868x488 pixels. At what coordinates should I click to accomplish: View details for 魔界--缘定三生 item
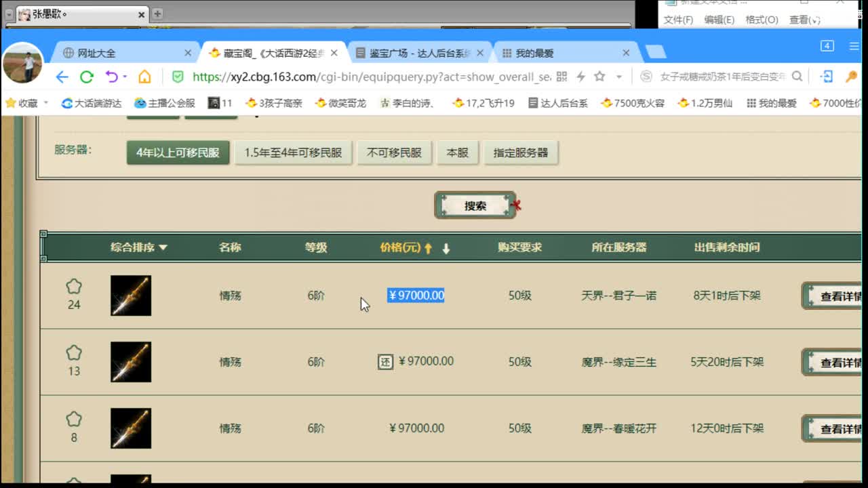point(832,363)
